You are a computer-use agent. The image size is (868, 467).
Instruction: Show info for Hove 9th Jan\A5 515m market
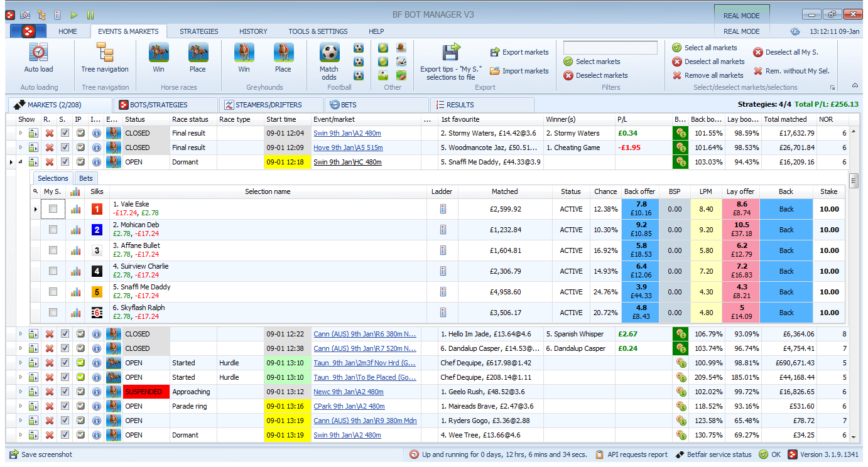tap(96, 148)
